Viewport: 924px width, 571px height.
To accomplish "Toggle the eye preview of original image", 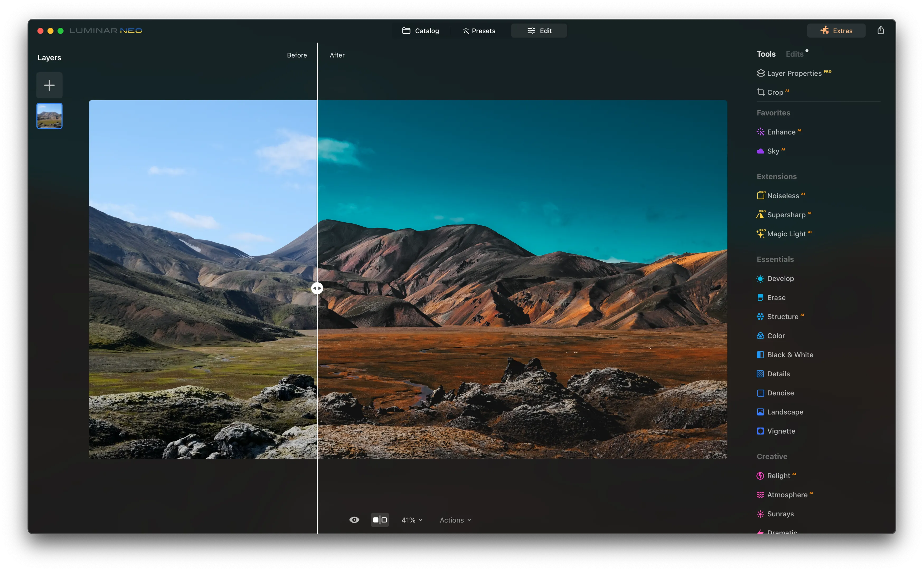I will click(354, 520).
